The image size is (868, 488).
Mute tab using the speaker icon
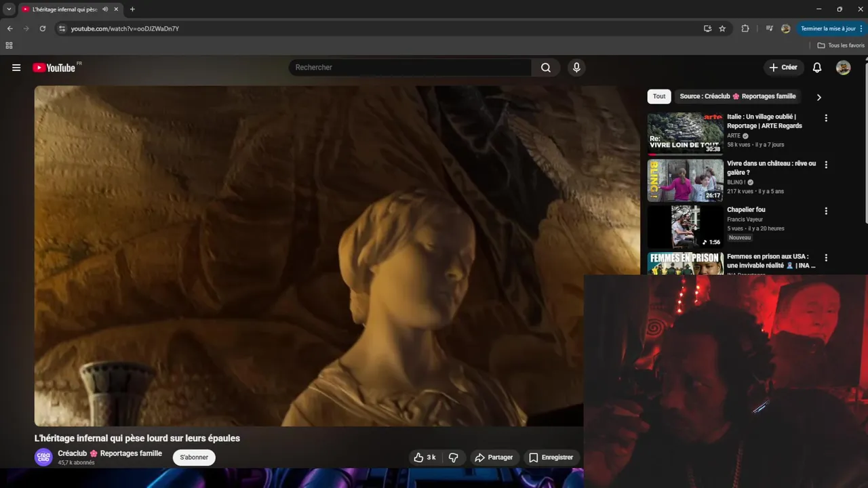point(105,9)
